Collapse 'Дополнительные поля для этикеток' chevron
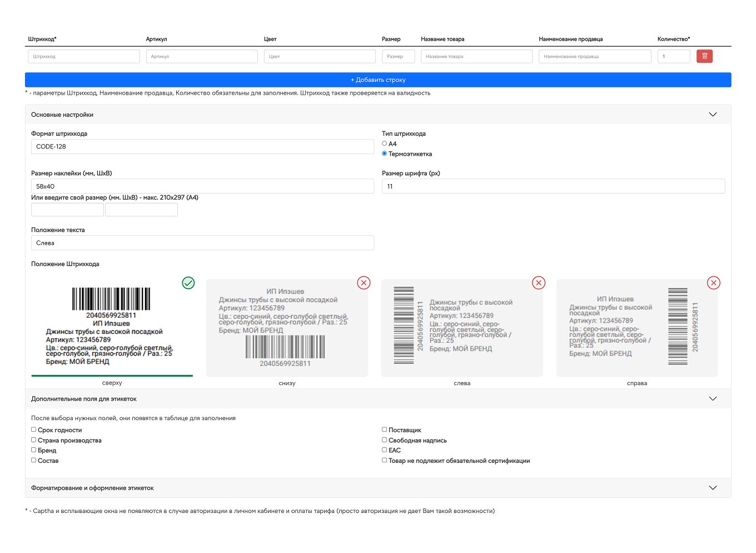Viewport: 756px width, 553px height. (713, 399)
